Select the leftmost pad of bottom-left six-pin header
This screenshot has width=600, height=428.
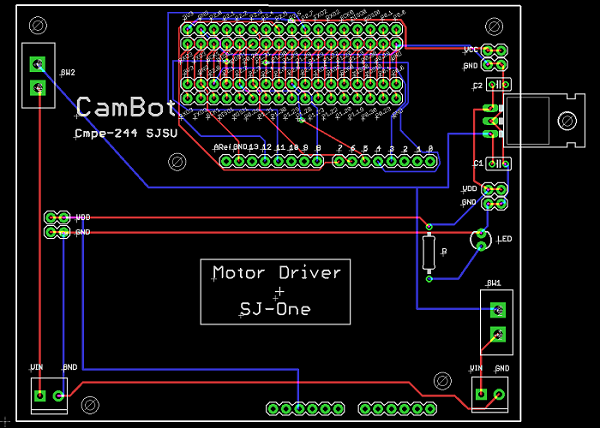(x=272, y=409)
